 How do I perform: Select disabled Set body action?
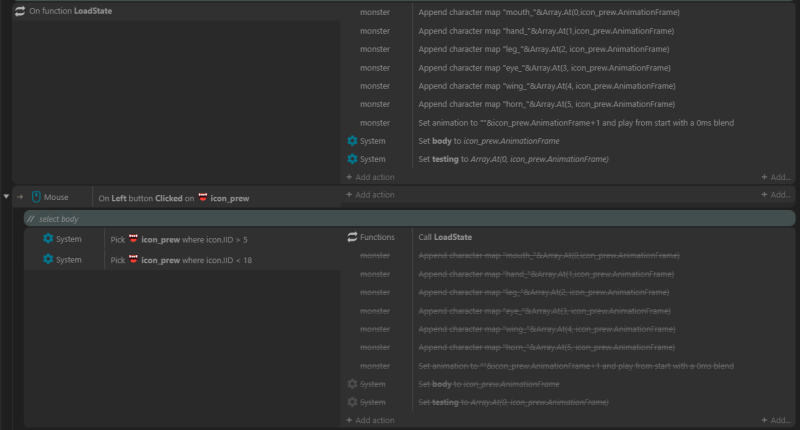point(489,384)
